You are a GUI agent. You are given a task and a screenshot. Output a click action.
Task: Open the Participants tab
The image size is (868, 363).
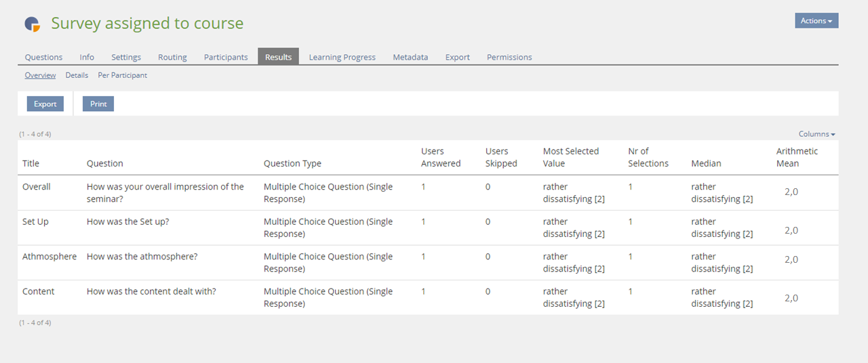tap(226, 58)
